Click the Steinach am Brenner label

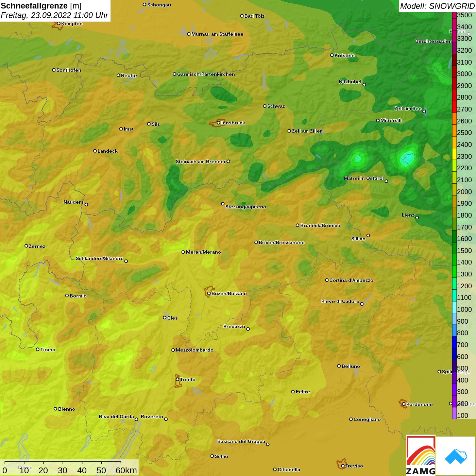pos(201,161)
